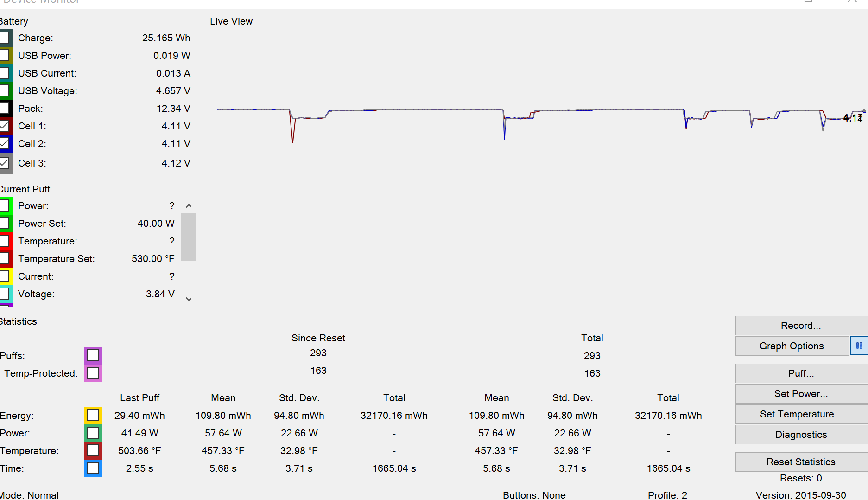The image size is (868, 500).
Task: Toggle the Cell 2 graph checkbox
Action: point(4,144)
